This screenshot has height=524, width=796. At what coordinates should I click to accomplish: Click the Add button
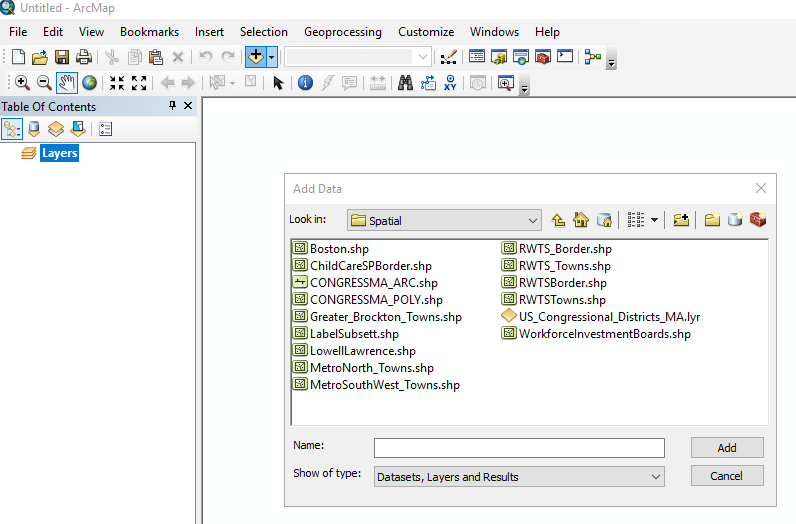(727, 448)
